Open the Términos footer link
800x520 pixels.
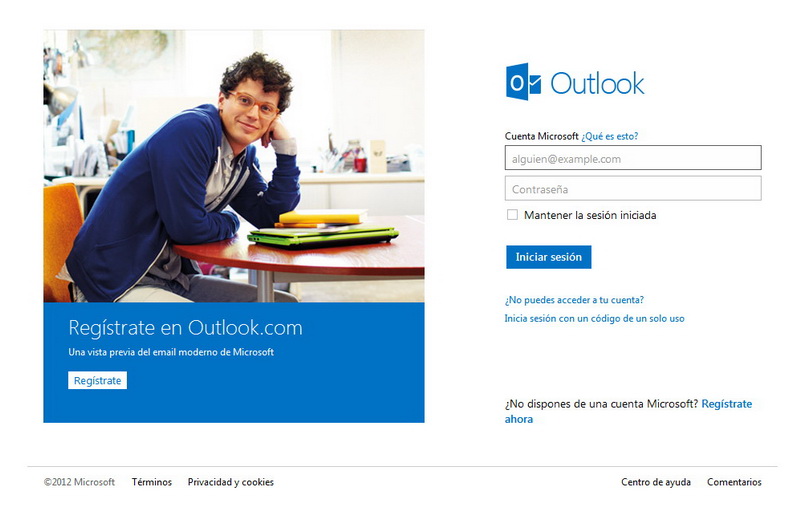pyautogui.click(x=152, y=482)
